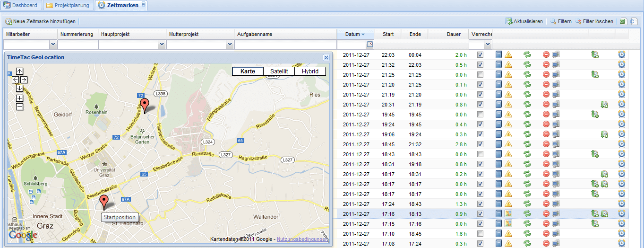Screen dimensions: 644x248
Task: Check Verrechenbar checkbox in 18:43 row
Action: pyautogui.click(x=481, y=154)
